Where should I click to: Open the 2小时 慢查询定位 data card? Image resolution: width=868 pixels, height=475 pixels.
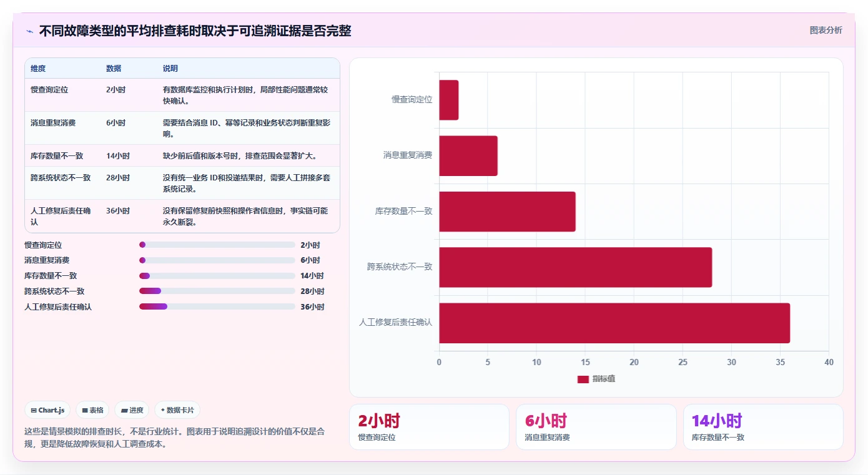(x=429, y=427)
